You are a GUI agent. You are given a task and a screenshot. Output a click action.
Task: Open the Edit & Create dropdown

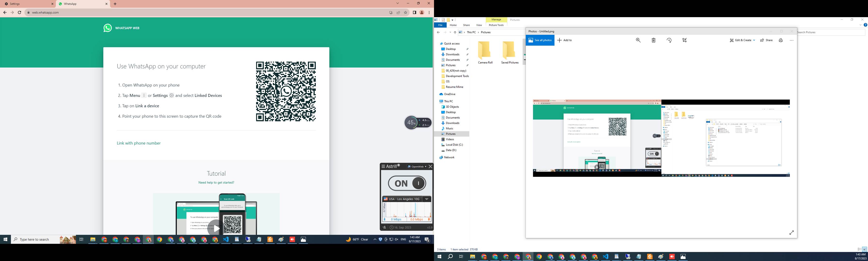pos(742,40)
